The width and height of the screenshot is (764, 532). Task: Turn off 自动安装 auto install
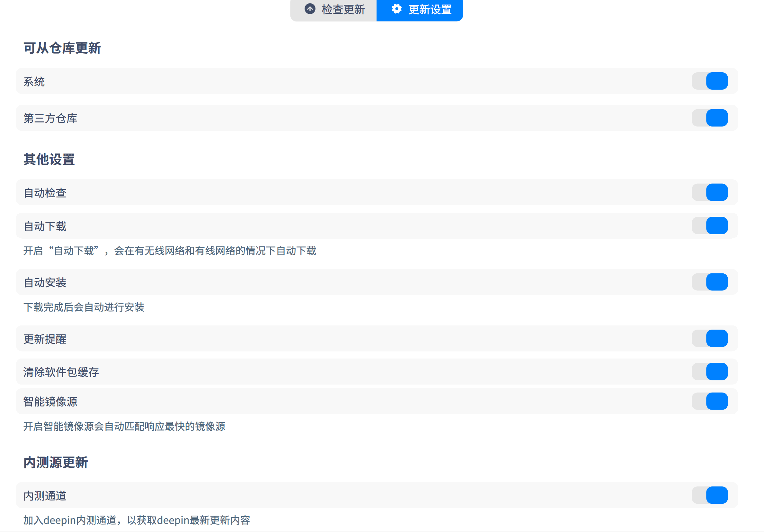pyautogui.click(x=710, y=282)
